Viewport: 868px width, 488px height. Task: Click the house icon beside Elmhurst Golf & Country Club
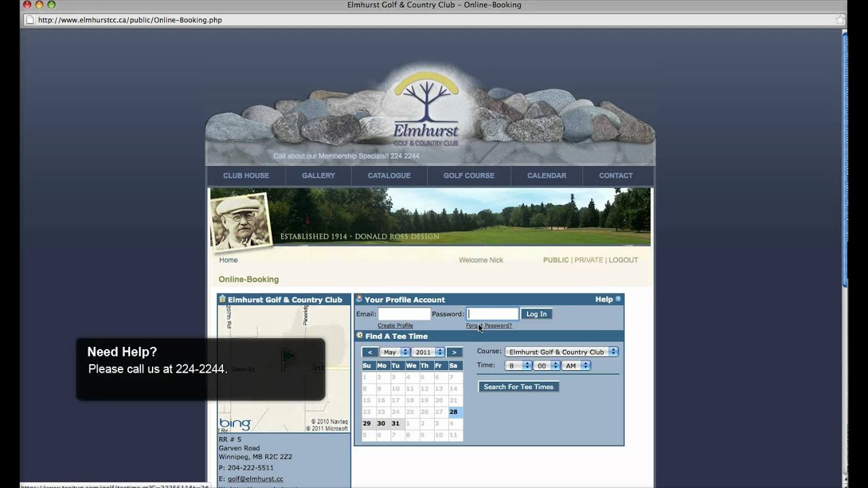pyautogui.click(x=222, y=299)
